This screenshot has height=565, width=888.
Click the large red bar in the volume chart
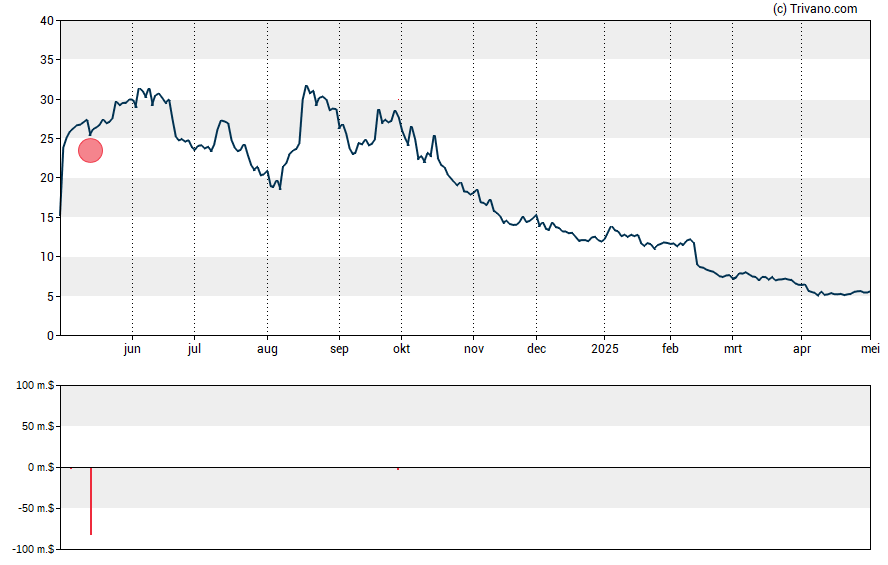pos(91,501)
